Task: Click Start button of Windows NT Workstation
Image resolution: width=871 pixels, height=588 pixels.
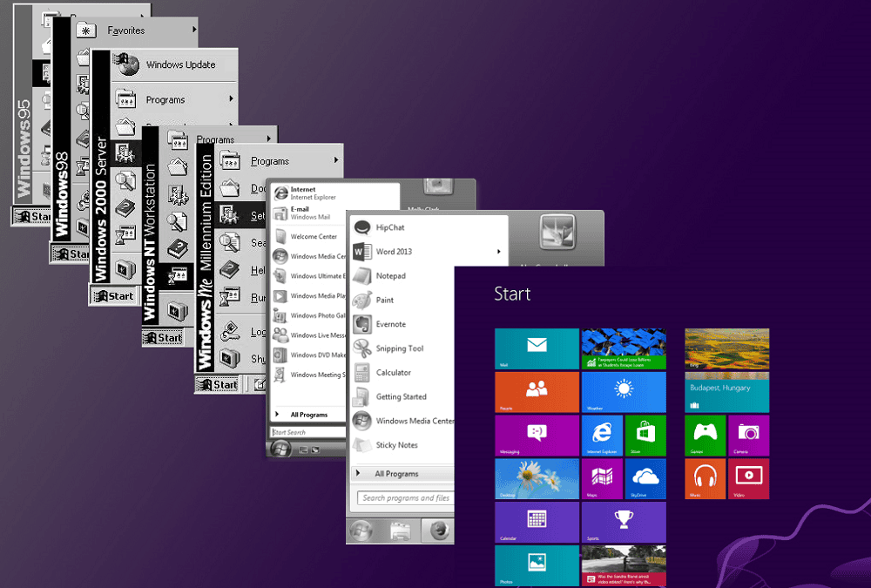Action: (x=163, y=338)
